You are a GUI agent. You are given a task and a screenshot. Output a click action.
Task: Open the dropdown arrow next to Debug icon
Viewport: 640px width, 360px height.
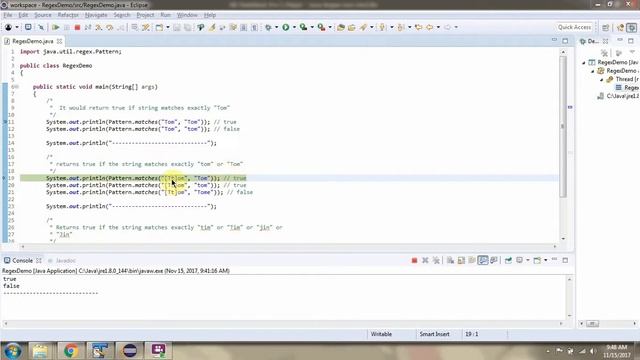coord(276,27)
